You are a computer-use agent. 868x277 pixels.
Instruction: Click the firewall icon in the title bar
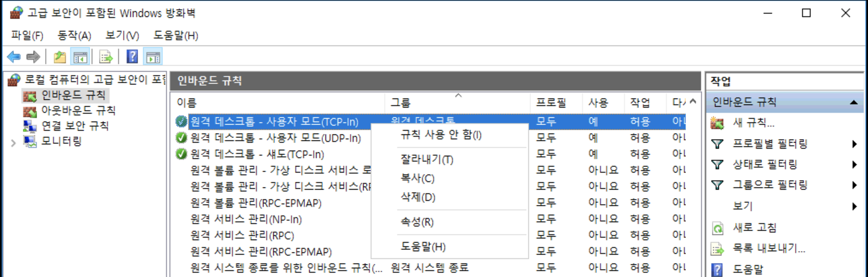click(16, 13)
